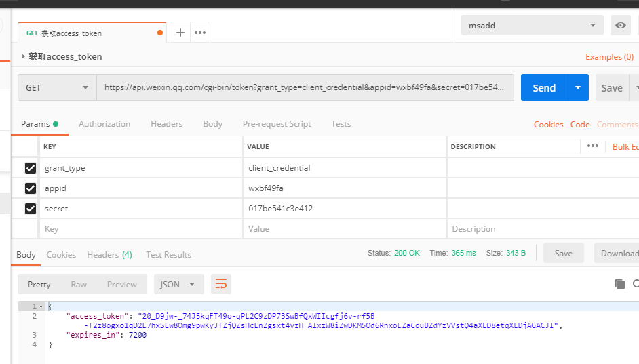639x364 pixels.
Task: Click the empty Description input field
Action: point(543,229)
